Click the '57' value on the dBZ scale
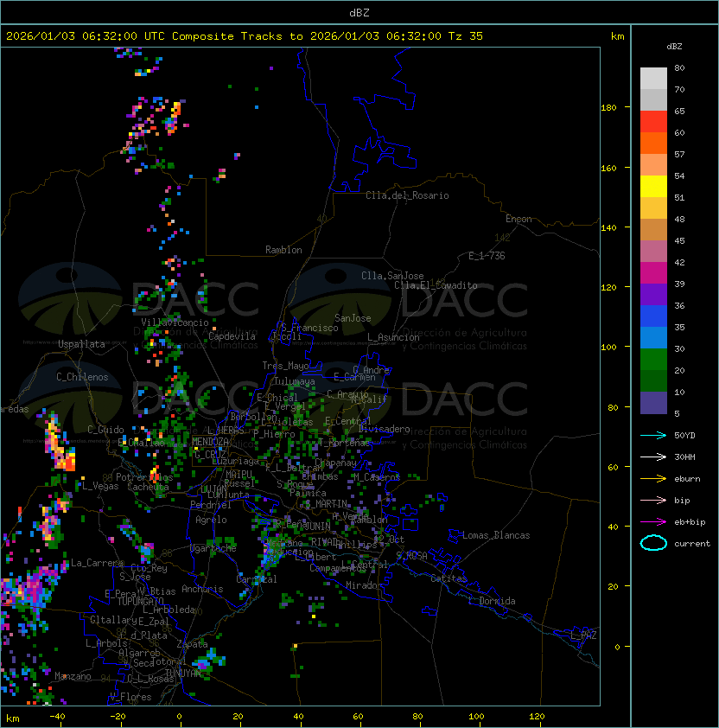The width and height of the screenshot is (719, 728). coord(679,154)
